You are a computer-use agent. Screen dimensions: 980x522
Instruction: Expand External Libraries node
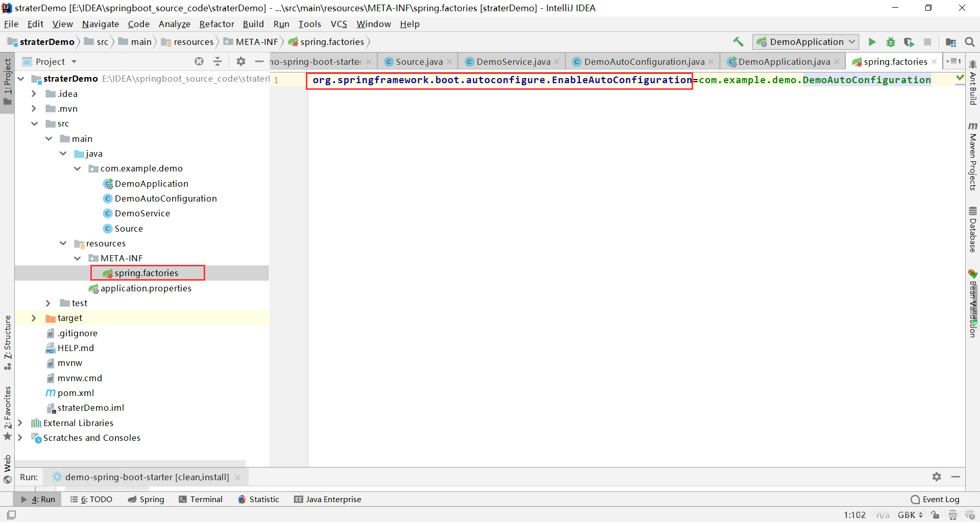coord(20,422)
